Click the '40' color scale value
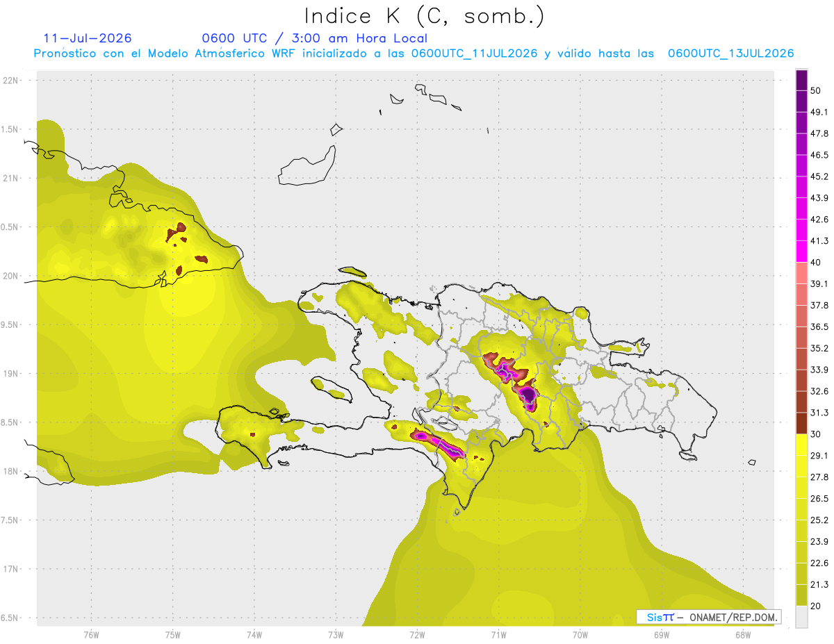834x644 pixels. tap(817, 263)
